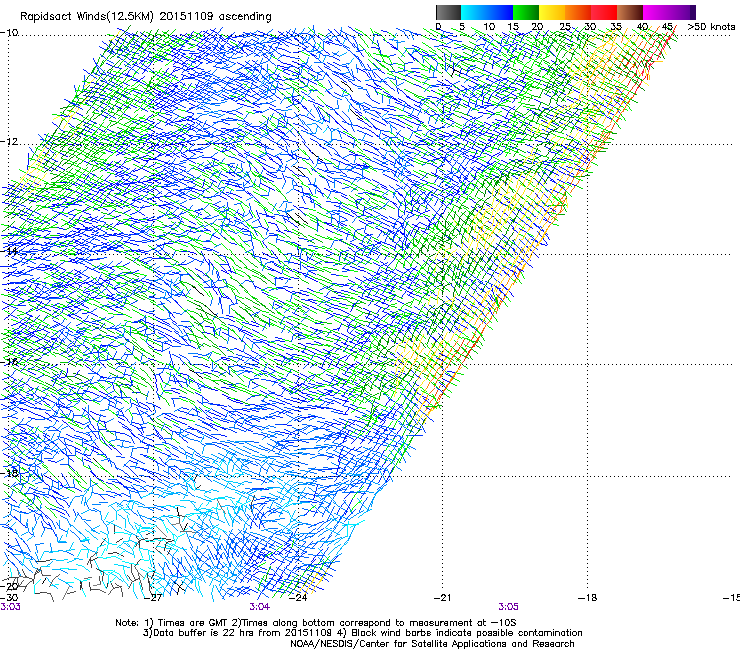
Task: Click the '>50 knots' legend label
Action: pyautogui.click(x=711, y=27)
